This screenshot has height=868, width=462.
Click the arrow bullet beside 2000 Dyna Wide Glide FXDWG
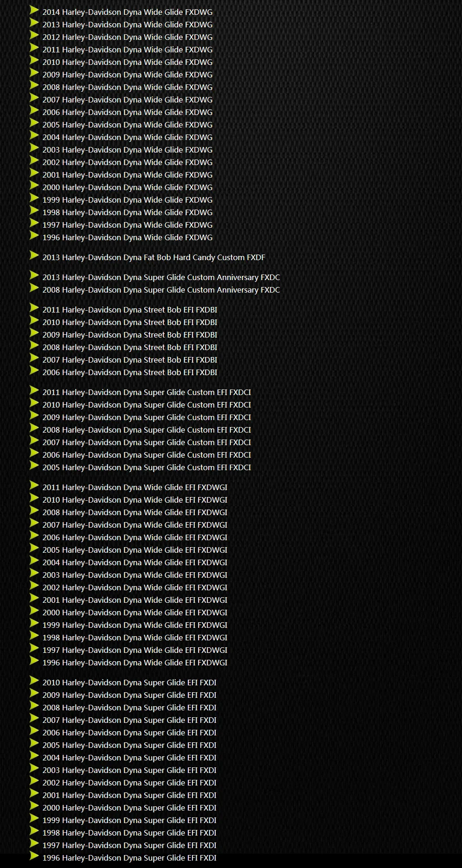[34, 185]
